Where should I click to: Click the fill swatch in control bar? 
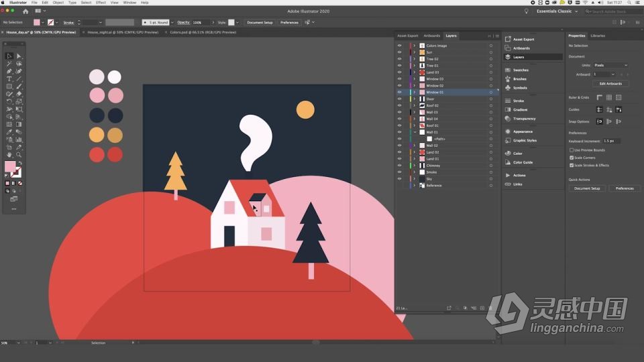coord(37,23)
